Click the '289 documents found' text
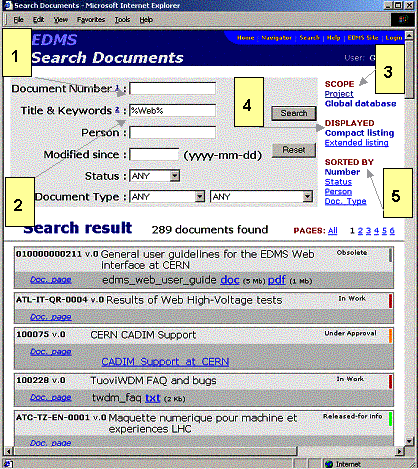This screenshot has height=469, width=418. [210, 230]
